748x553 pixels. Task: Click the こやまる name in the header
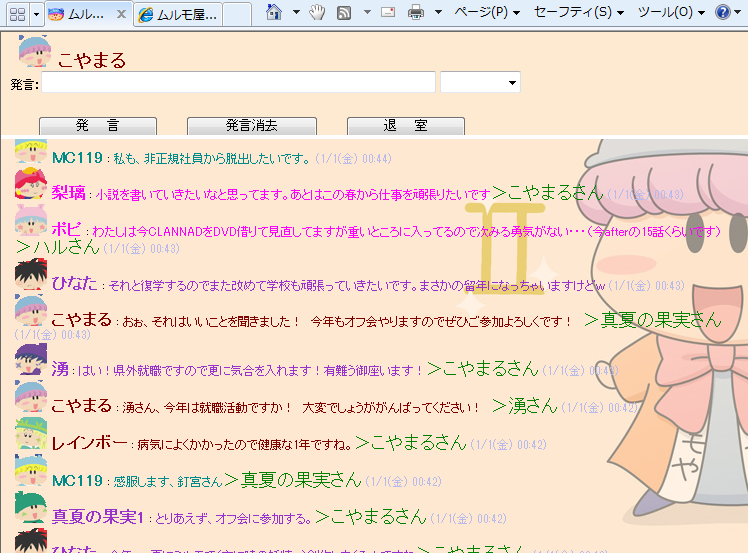tap(92, 61)
